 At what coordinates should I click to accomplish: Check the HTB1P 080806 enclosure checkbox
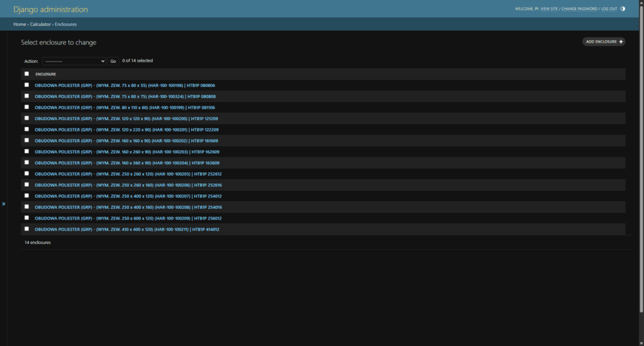pos(26,85)
